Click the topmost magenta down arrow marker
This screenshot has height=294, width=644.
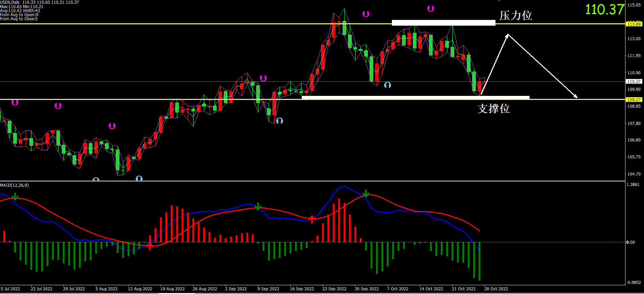[430, 8]
